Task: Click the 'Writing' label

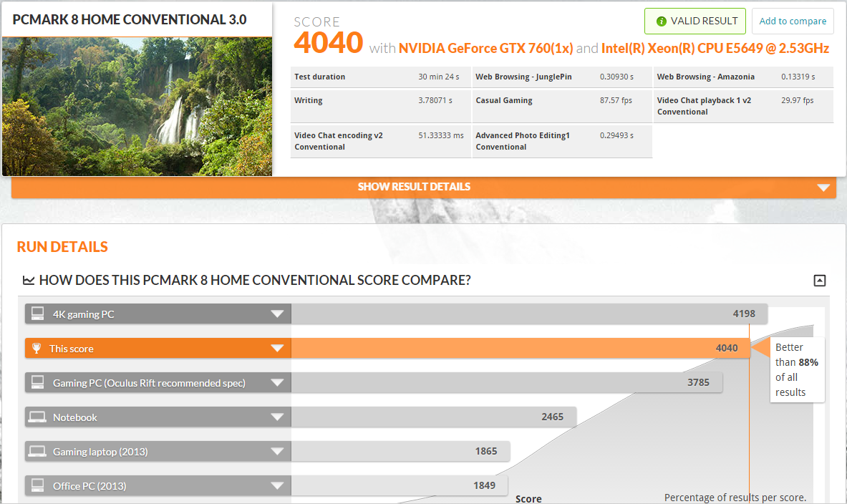Action: point(309,100)
